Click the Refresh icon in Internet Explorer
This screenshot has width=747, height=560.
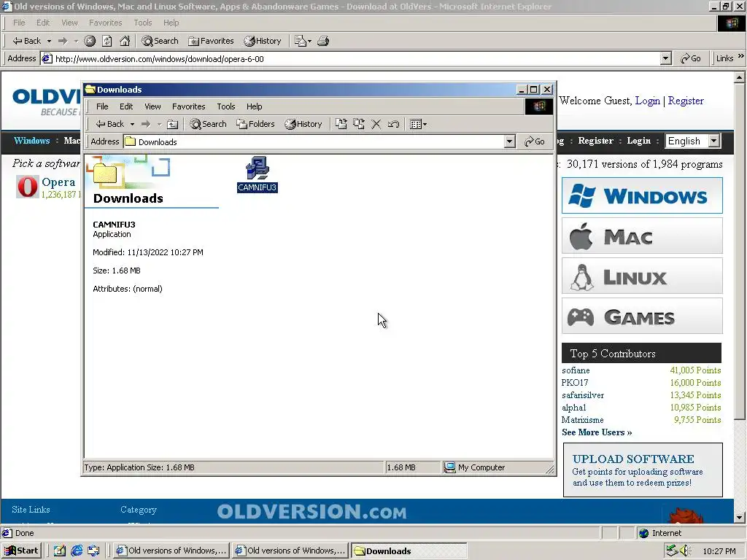point(107,41)
